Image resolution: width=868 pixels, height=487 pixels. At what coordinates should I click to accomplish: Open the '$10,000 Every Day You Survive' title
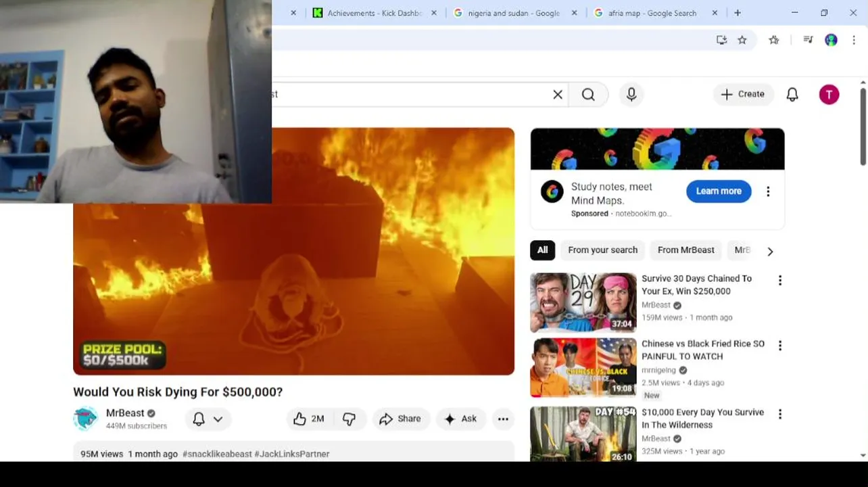702,419
